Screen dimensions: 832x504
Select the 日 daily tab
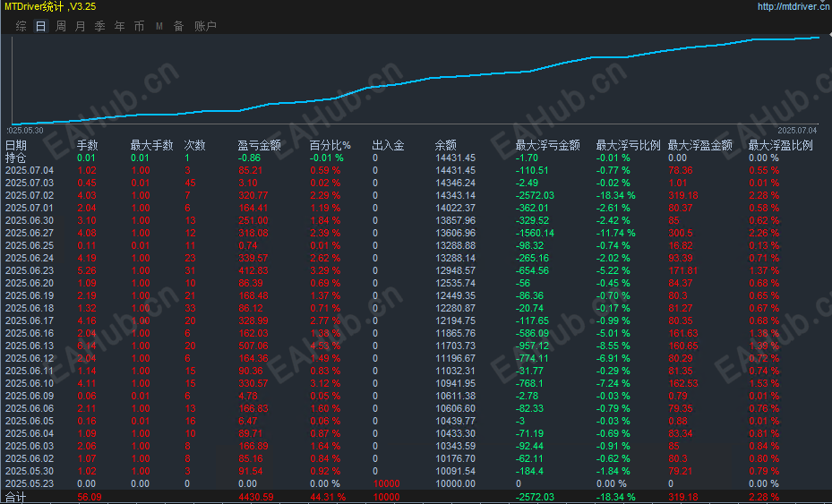[41, 26]
